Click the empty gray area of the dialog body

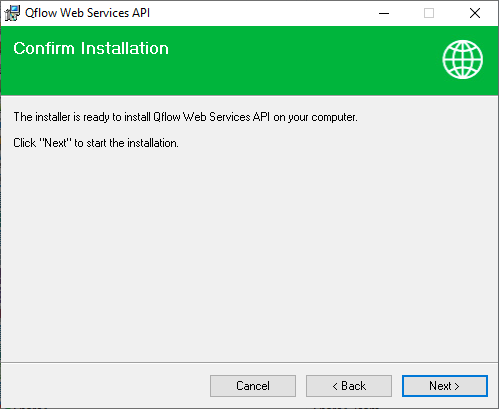click(249, 253)
